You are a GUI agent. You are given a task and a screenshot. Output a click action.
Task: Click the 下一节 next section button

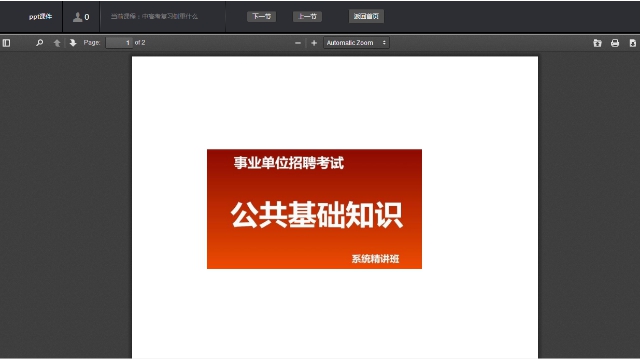(x=261, y=16)
